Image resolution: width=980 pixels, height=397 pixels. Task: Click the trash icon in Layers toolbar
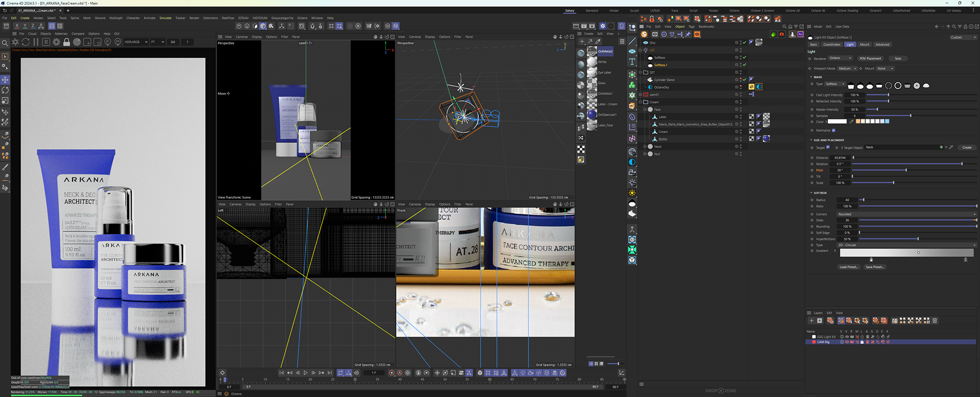[935, 321]
